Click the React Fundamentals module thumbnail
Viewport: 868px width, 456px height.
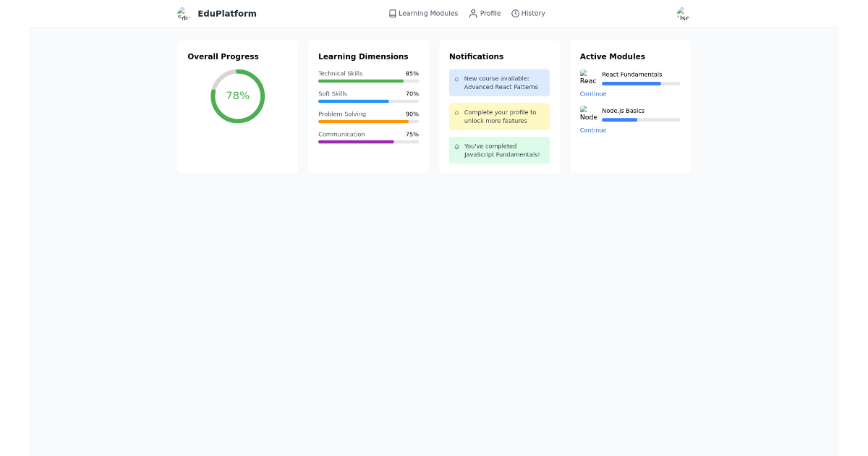point(588,77)
